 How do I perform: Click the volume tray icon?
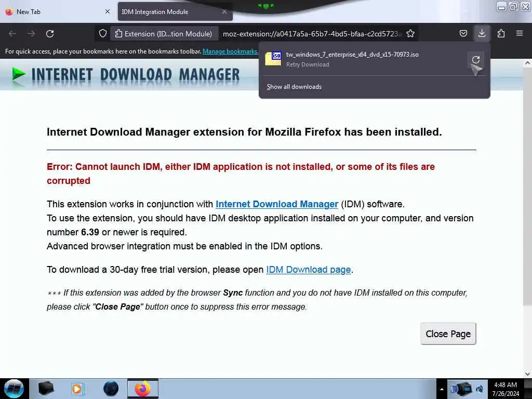(480, 389)
